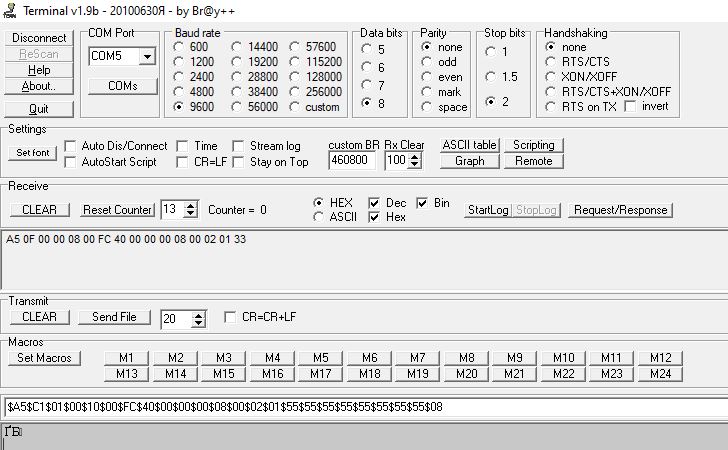Enable AutoStart Script checkbox
The image size is (728, 450).
70,162
